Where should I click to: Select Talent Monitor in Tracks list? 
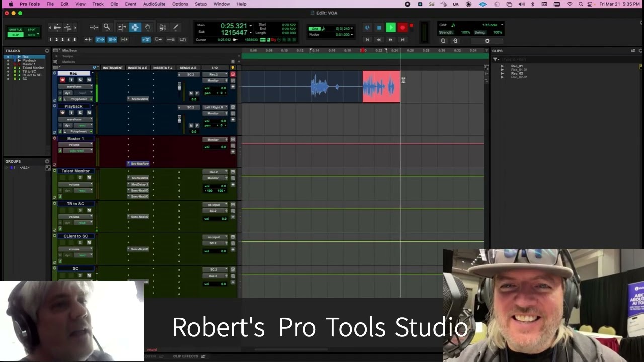coord(33,68)
